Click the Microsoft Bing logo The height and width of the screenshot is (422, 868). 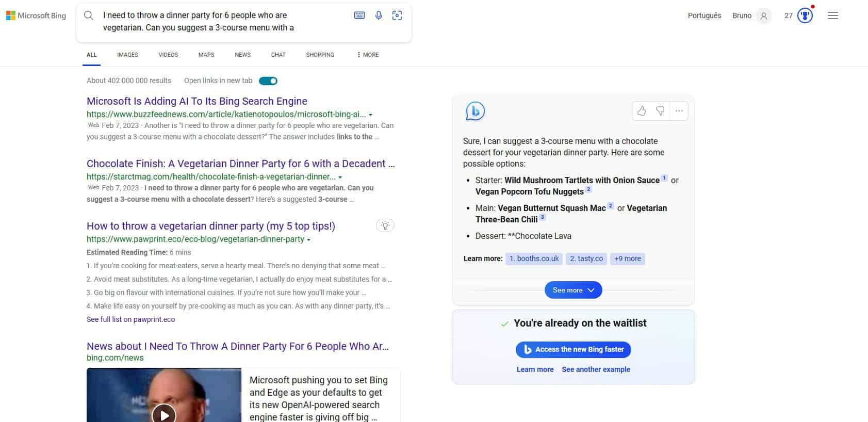pos(36,15)
